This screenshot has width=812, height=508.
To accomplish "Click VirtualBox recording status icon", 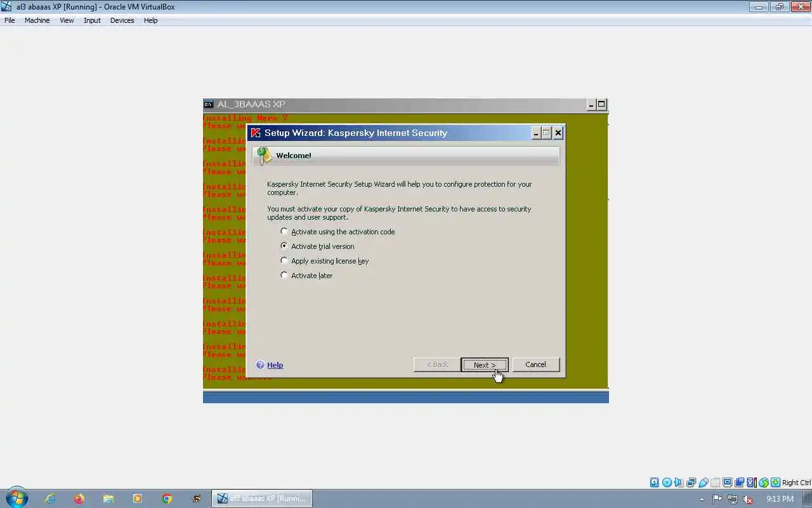I will click(739, 483).
